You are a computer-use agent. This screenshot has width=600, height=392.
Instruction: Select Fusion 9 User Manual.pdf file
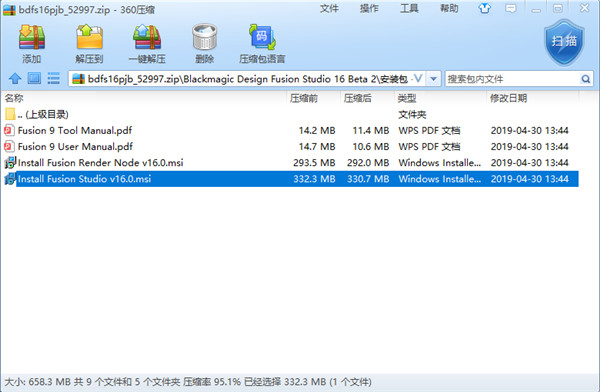(291, 146)
